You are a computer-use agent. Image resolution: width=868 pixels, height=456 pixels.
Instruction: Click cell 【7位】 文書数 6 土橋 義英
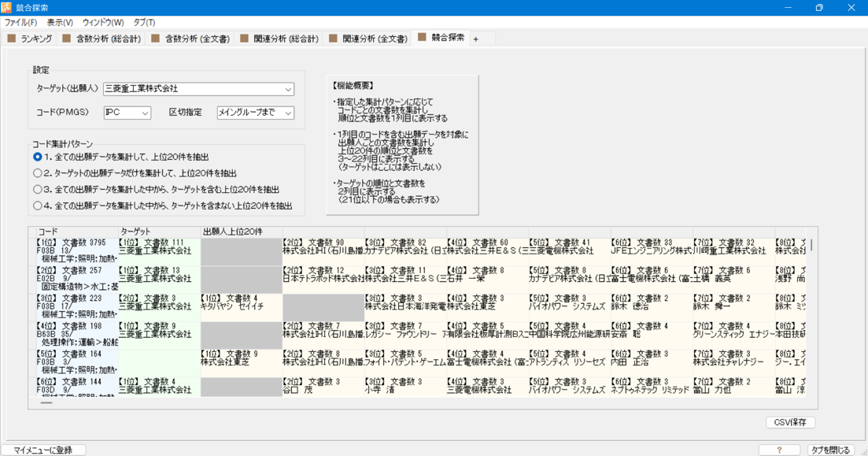click(x=733, y=280)
